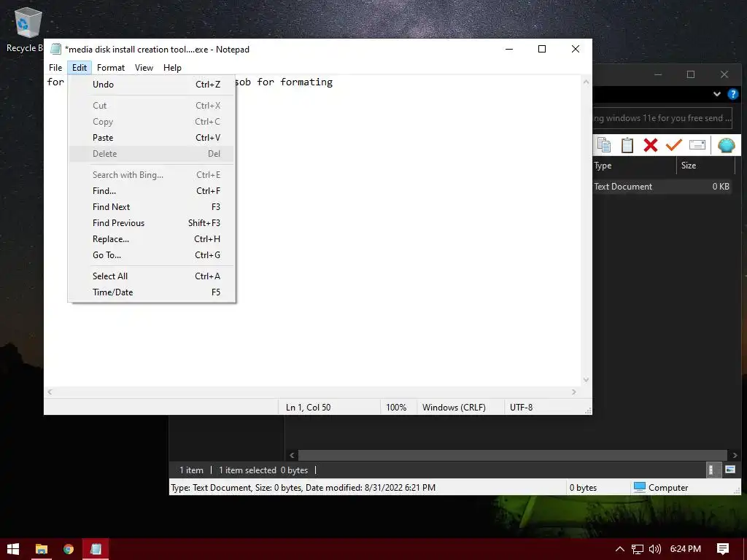Click Explorer horizontal scrollbar thumb
This screenshot has height=560, width=747.
(513, 455)
